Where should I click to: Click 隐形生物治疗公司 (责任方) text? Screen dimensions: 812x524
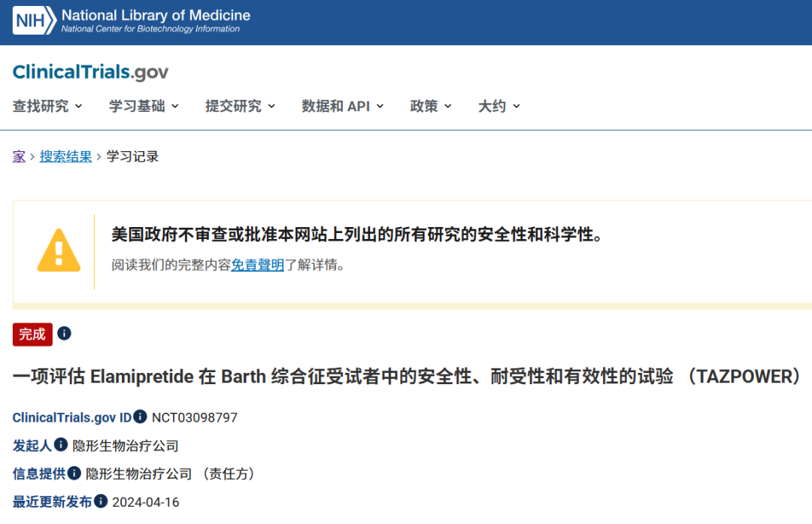[x=172, y=474]
